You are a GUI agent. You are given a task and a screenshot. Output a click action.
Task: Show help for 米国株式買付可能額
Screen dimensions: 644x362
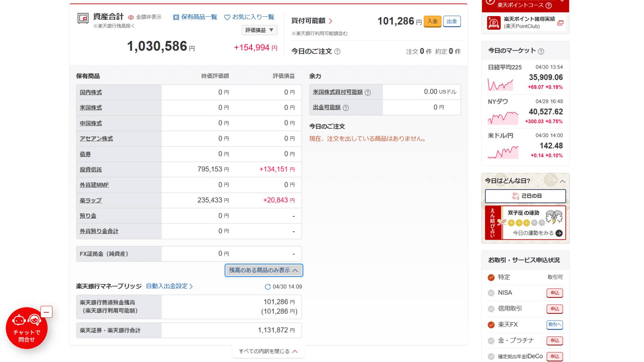pos(368,93)
